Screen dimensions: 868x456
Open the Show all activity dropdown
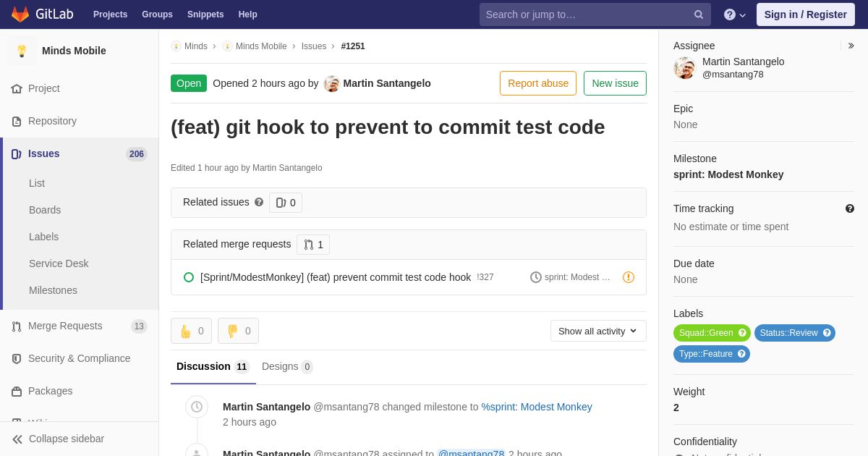tap(598, 331)
